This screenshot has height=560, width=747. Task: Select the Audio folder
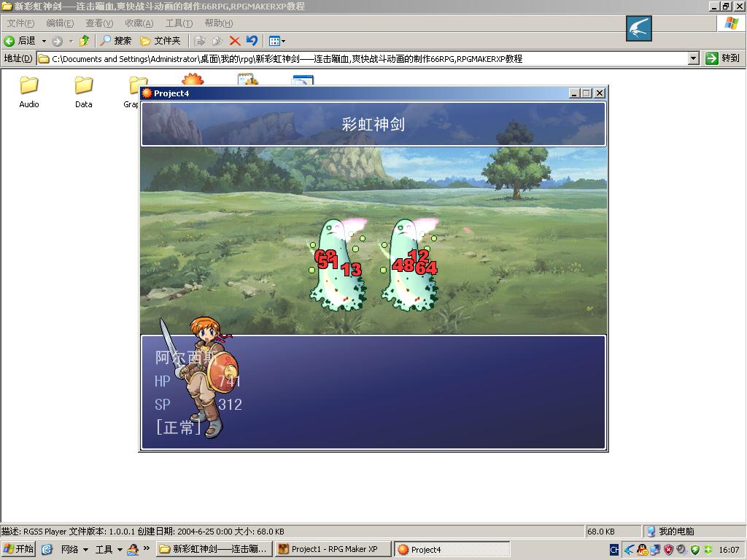(29, 92)
